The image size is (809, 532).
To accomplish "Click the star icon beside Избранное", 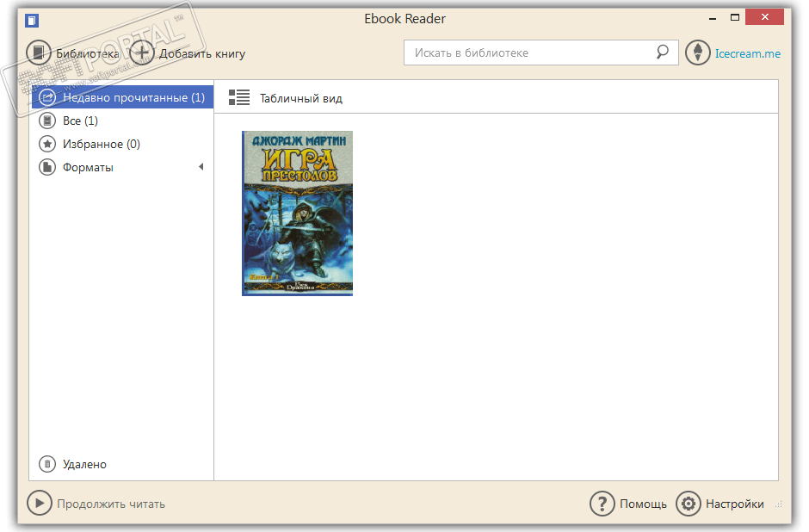I will pyautogui.click(x=47, y=144).
